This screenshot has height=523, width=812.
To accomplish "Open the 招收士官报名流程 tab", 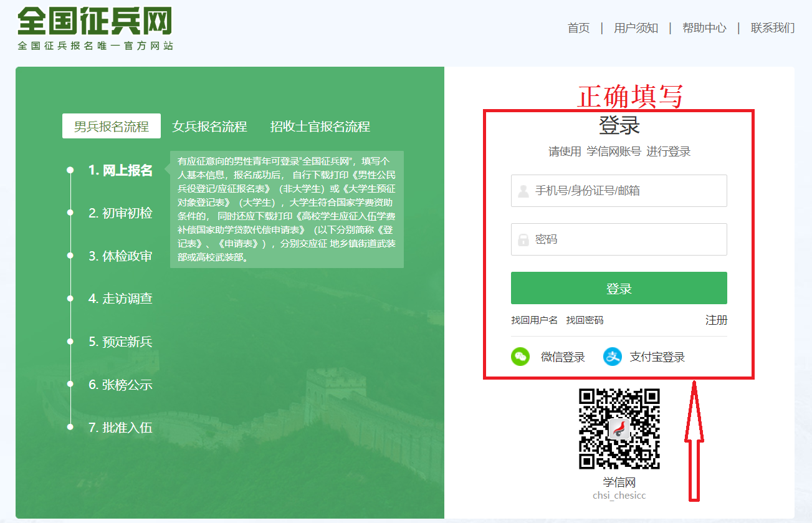I will pos(320,127).
